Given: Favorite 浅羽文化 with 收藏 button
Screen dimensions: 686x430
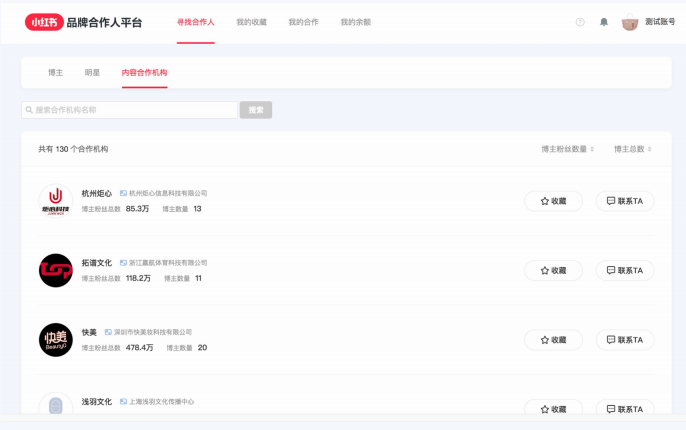Looking at the screenshot, I should [x=553, y=409].
